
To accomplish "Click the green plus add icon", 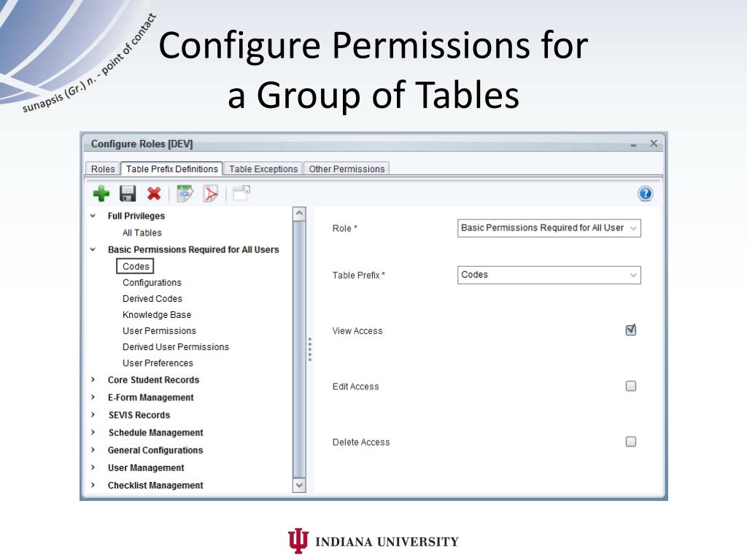I will [101, 194].
